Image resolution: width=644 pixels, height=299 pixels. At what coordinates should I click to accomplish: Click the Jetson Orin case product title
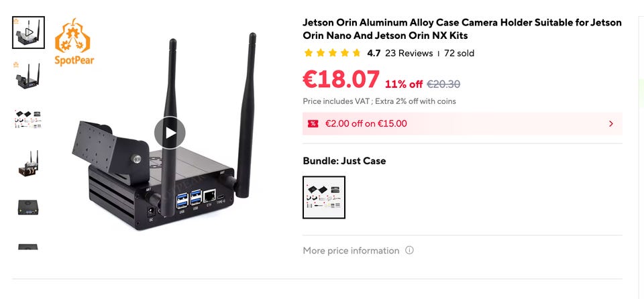point(462,29)
